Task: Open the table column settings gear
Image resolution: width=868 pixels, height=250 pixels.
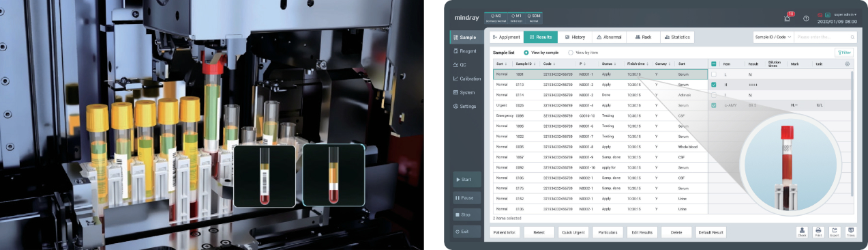Action: pyautogui.click(x=848, y=64)
